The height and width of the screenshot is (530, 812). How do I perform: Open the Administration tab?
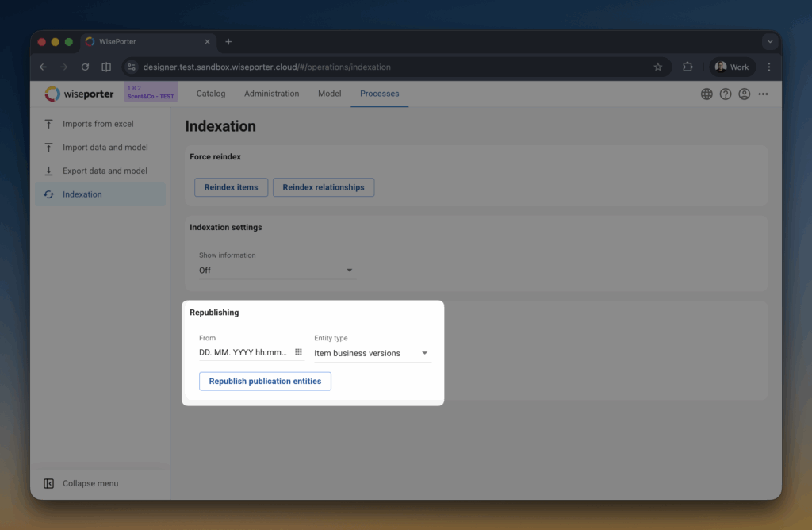click(x=271, y=94)
